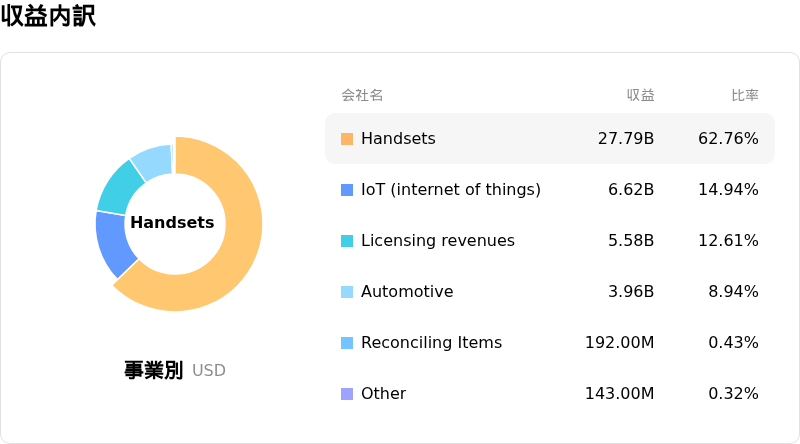
Task: Select the Automotive row label
Action: pyautogui.click(x=407, y=292)
